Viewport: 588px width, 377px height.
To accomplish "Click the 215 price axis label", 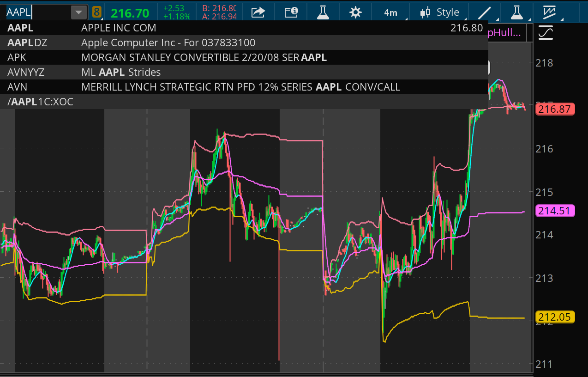I will [x=545, y=191].
